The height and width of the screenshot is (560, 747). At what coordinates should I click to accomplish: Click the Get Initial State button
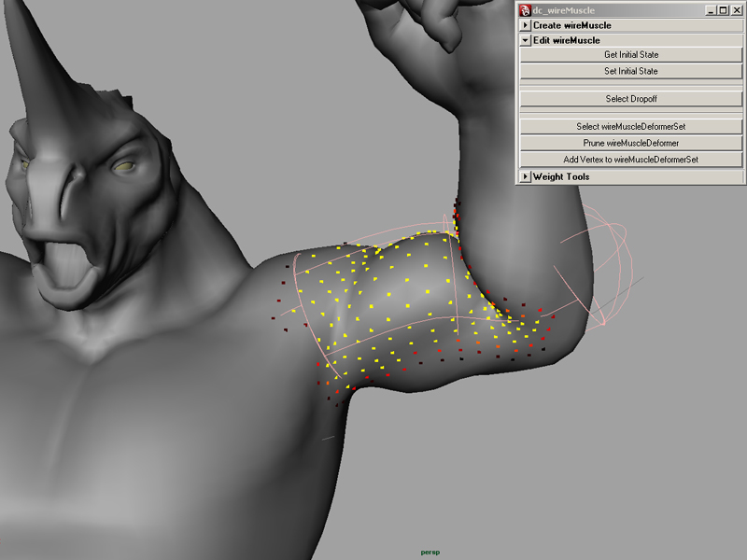631,55
